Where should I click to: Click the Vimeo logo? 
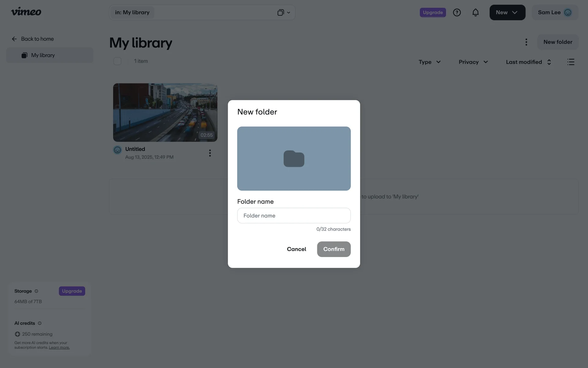click(x=26, y=12)
